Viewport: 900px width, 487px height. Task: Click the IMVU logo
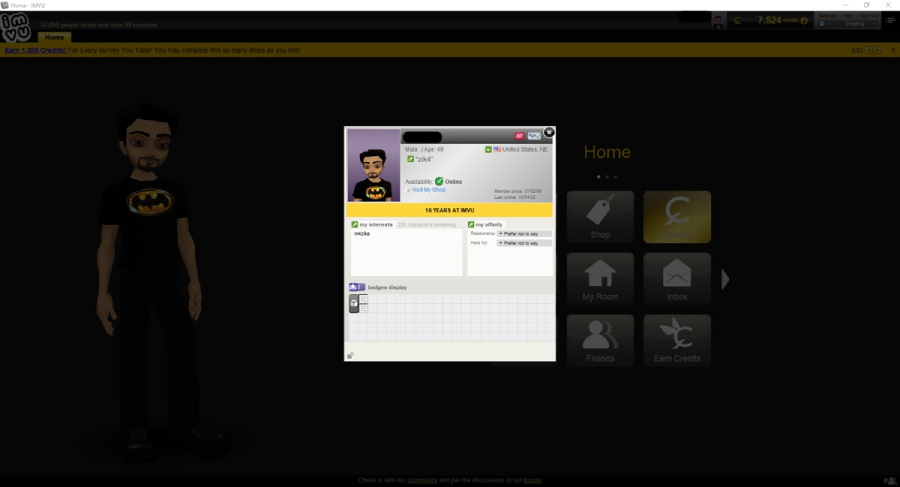click(15, 27)
